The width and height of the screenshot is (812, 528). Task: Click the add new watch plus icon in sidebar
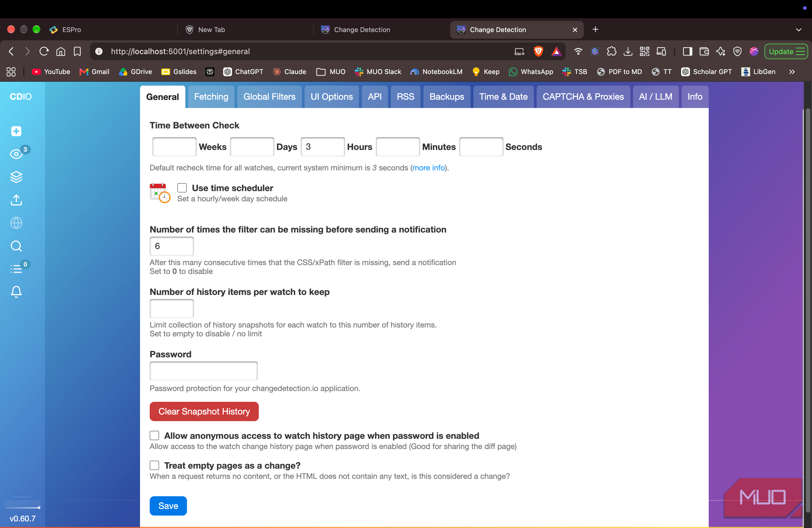pos(16,131)
